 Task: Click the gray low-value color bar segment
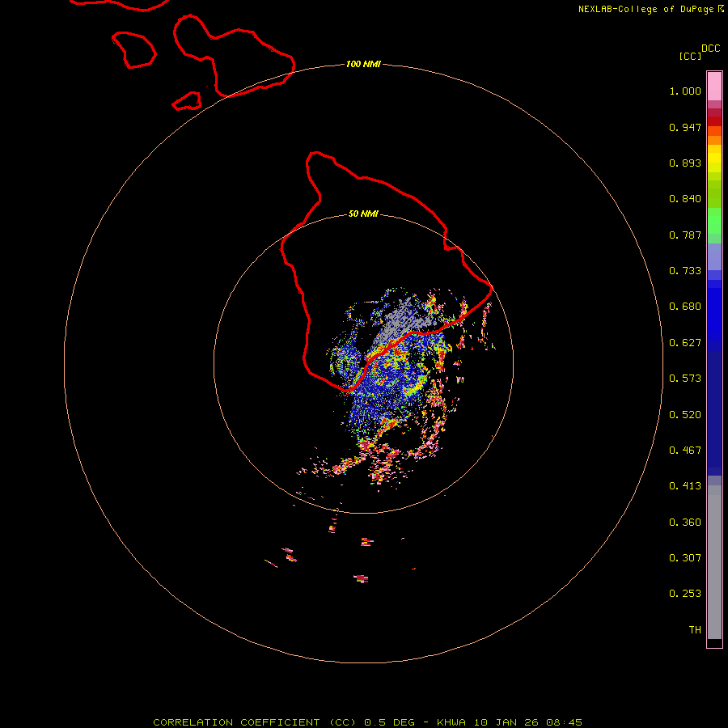[714, 562]
